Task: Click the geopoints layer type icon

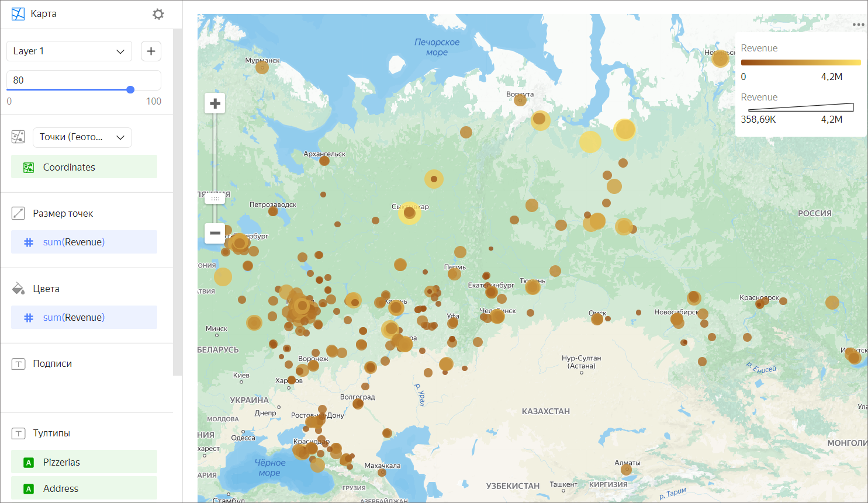Action: (x=18, y=137)
